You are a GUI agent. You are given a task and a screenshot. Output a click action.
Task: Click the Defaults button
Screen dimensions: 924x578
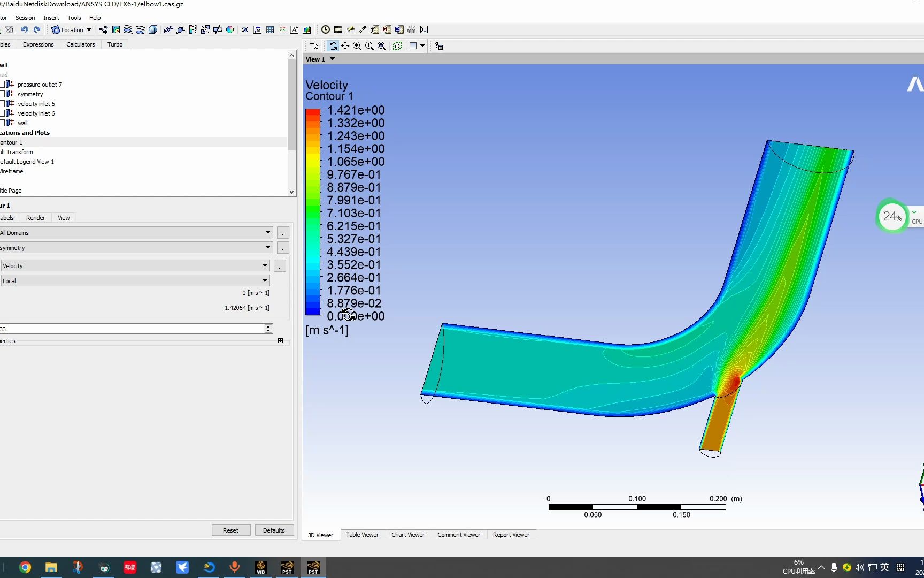(x=274, y=530)
